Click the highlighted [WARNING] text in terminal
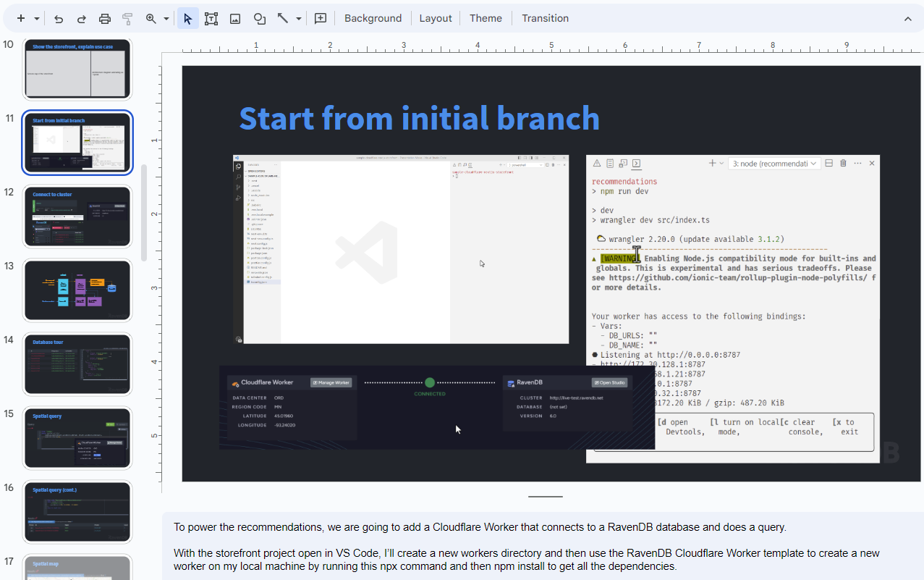This screenshot has width=924, height=580. (620, 259)
